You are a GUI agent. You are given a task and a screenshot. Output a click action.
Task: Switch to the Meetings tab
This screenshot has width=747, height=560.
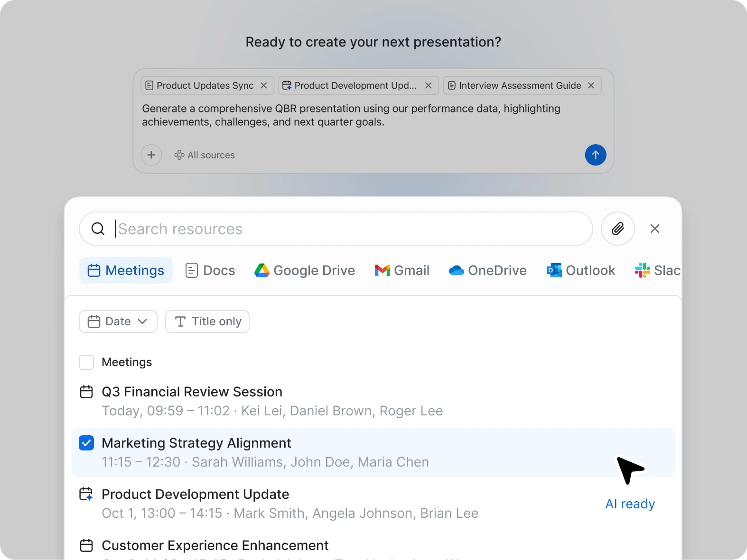(126, 270)
